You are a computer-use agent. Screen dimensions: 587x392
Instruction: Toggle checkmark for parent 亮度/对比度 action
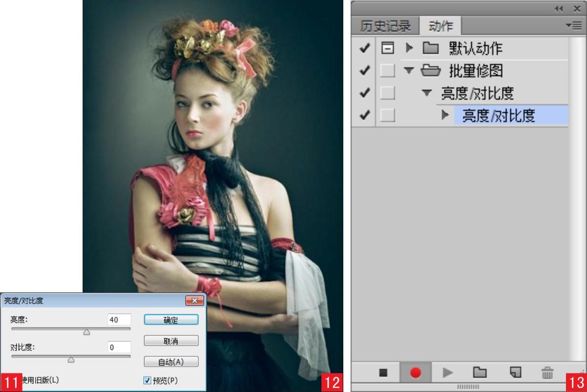pyautogui.click(x=364, y=93)
